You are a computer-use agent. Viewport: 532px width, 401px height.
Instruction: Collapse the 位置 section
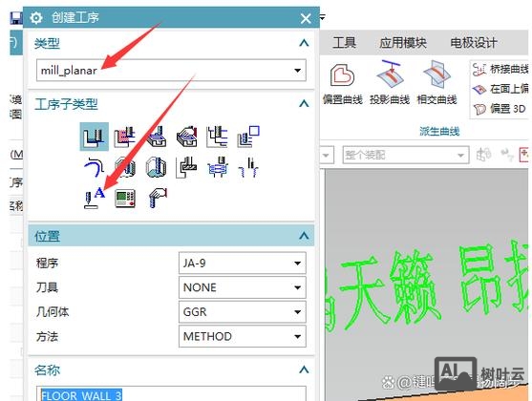(304, 236)
